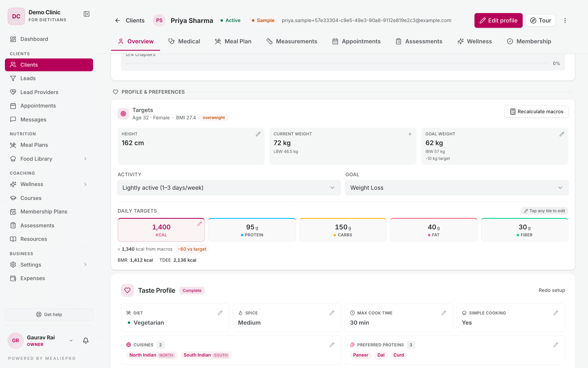The width and height of the screenshot is (588, 368).
Task: Edit Spice level pencil icon
Action: coord(332,313)
